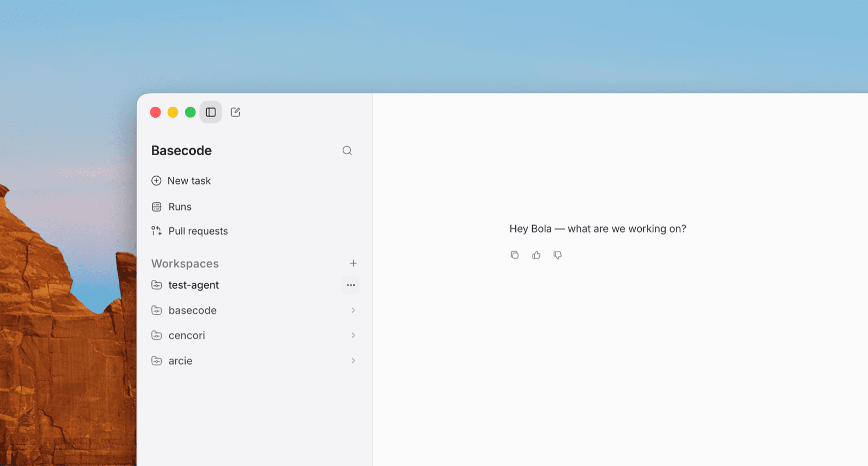The height and width of the screenshot is (466, 868).
Task: Give the message a thumbs up
Action: click(536, 255)
